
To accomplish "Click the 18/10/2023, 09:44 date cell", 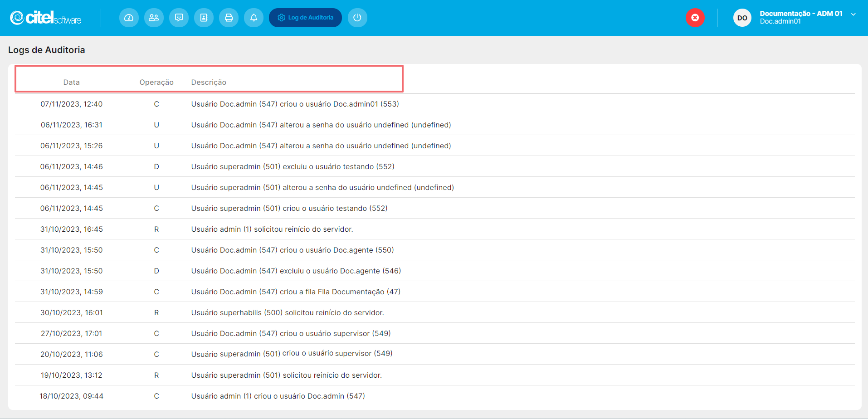I will [72, 396].
